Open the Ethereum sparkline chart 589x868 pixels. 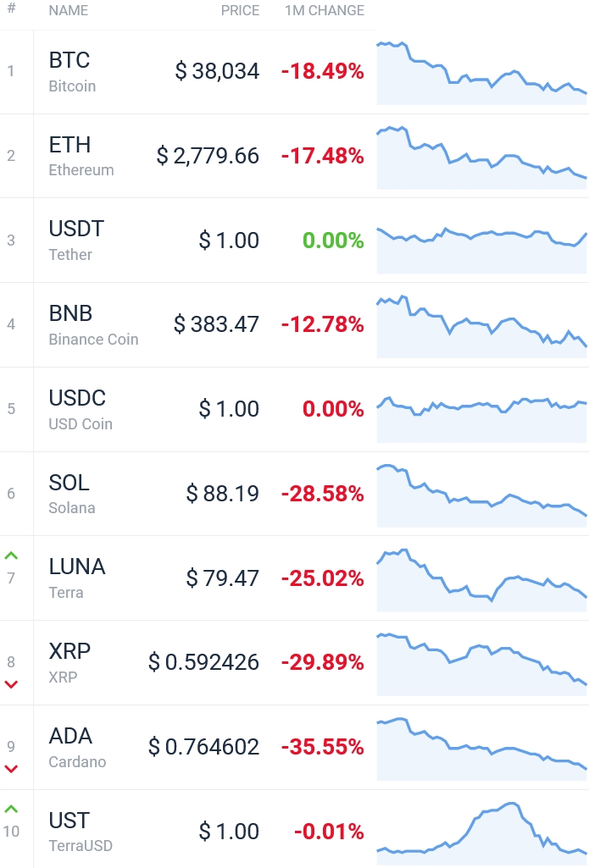(482, 158)
